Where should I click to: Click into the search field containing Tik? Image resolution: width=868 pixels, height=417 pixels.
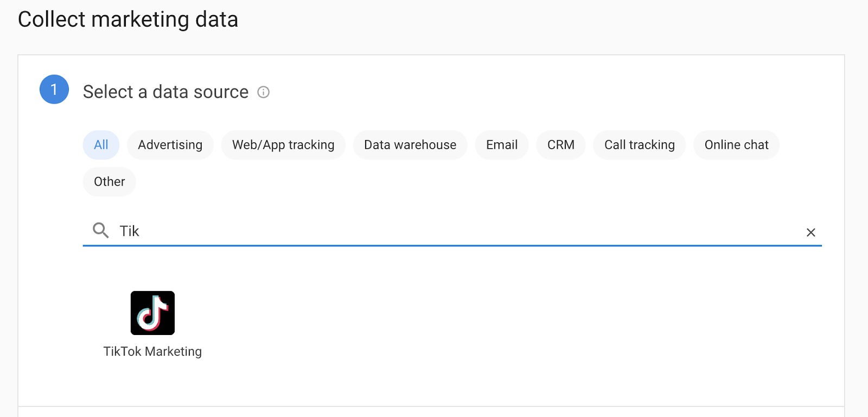[x=434, y=231]
